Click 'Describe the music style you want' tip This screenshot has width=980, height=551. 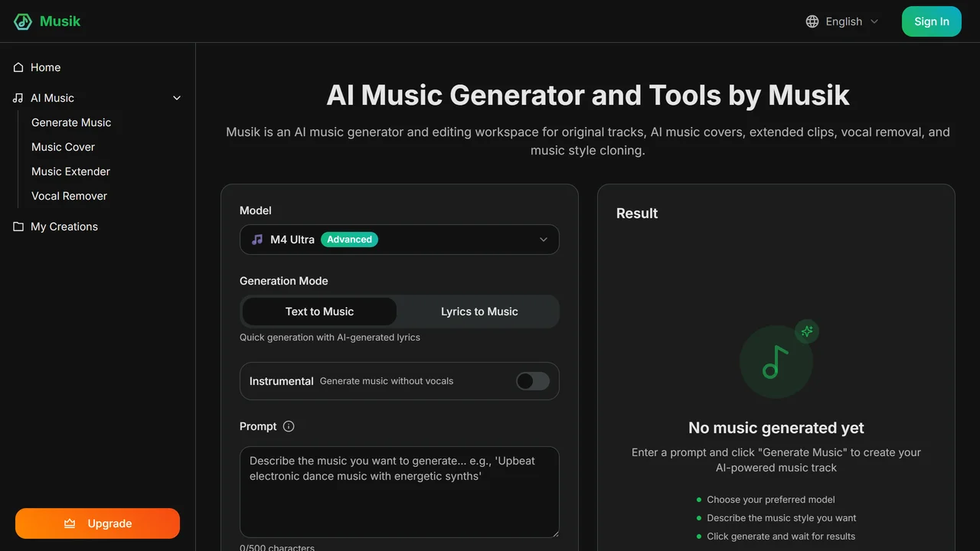782,518
